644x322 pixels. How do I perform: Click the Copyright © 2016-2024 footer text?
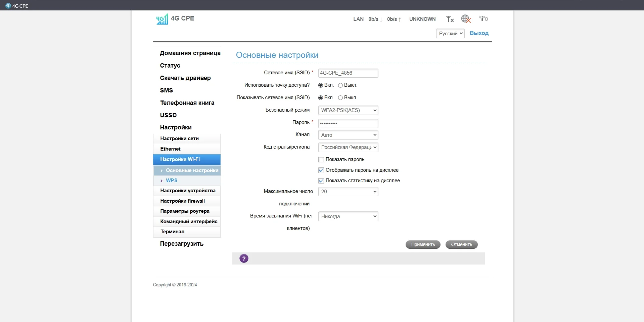[x=175, y=285]
